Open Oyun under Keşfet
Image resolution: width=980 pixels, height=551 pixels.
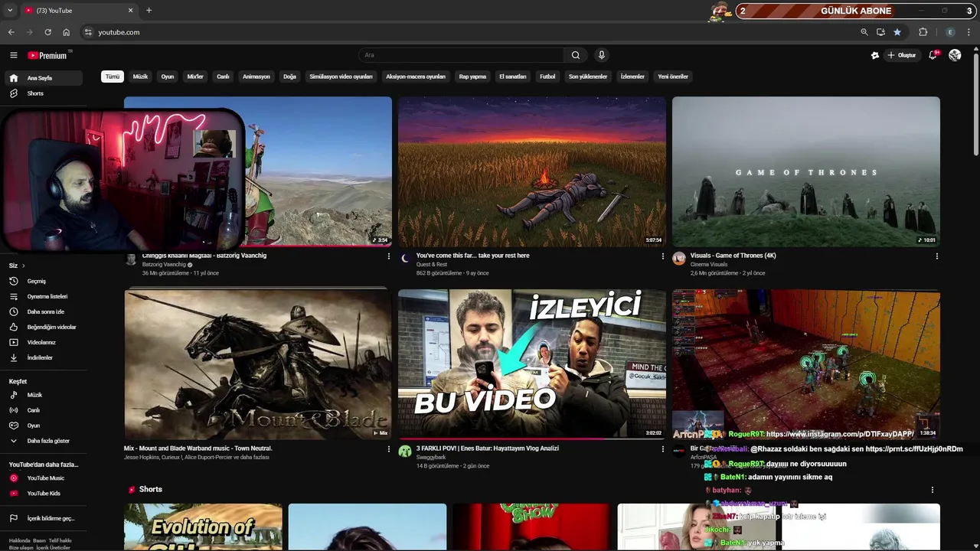(43, 425)
